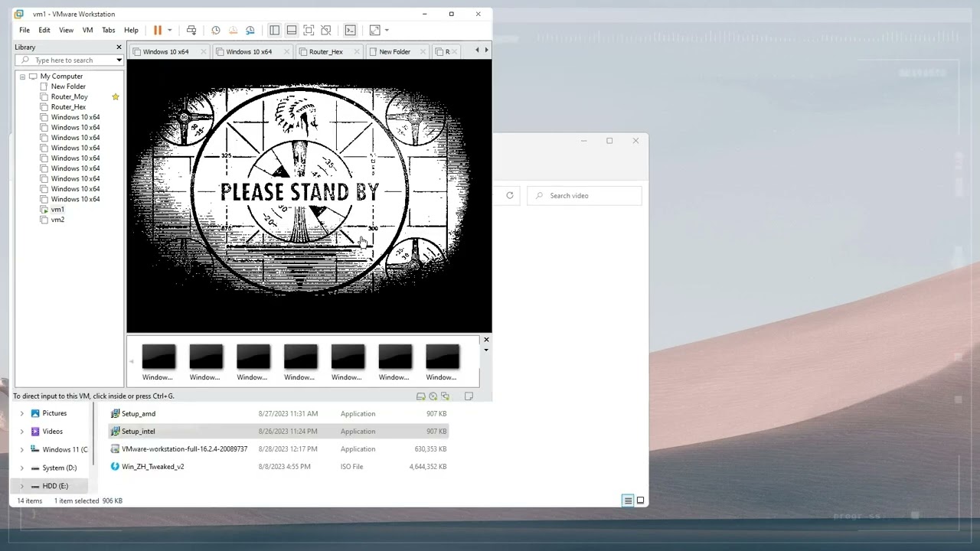Select the Win_ZH_Tweaked_v2 ISO file
The width and height of the screenshot is (980, 551).
pos(152,467)
